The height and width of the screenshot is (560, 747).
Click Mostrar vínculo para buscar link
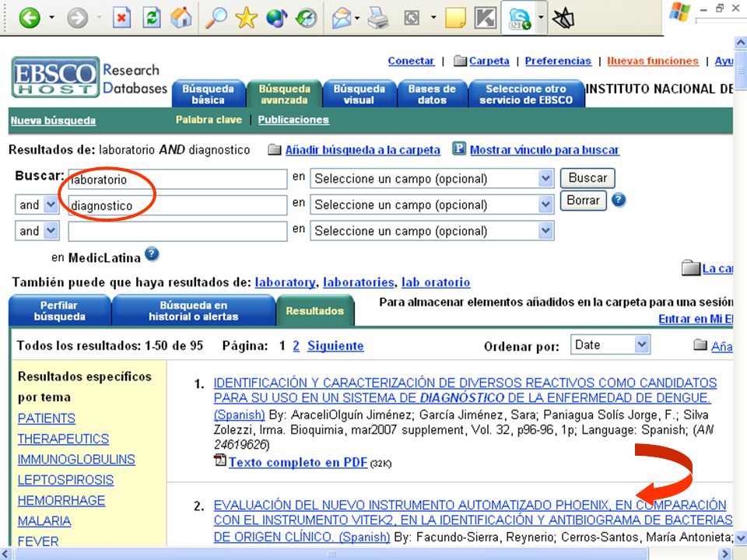click(545, 150)
